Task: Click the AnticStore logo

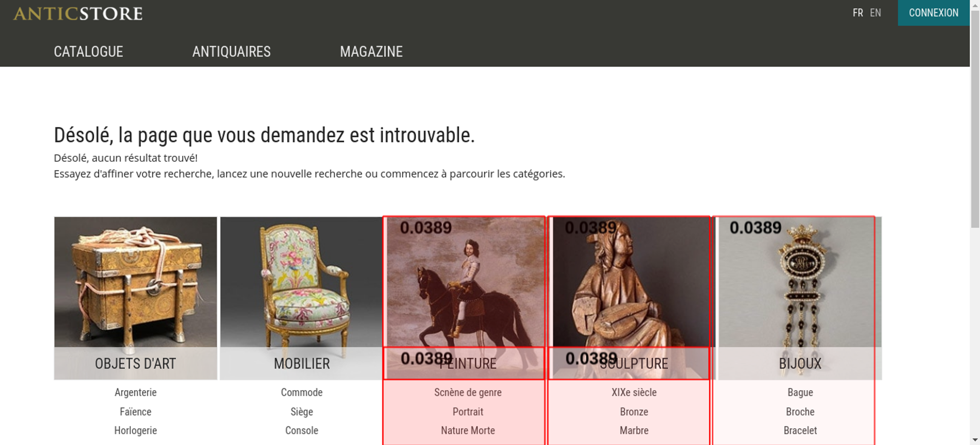Action: [x=78, y=13]
